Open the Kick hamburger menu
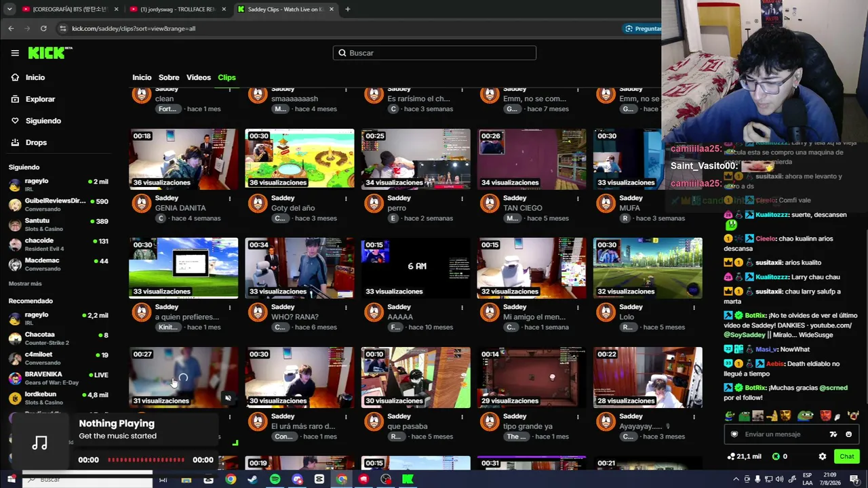Image resolution: width=868 pixels, height=488 pixels. pos(15,53)
